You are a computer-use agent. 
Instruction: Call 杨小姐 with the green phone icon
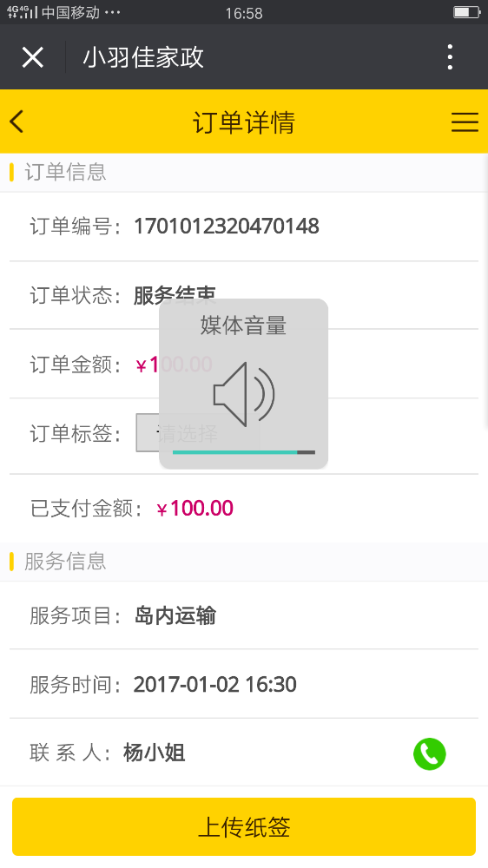click(x=429, y=753)
